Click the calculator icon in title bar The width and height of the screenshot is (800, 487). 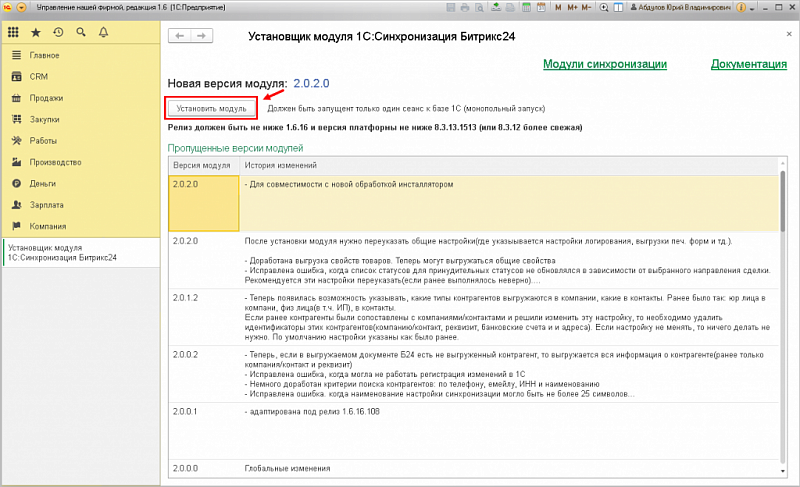529,8
